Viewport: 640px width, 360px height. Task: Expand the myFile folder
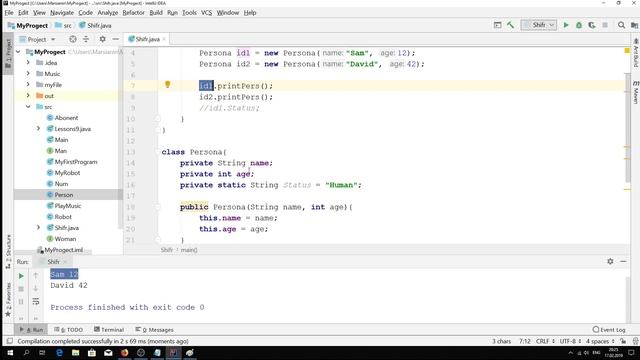(28, 85)
